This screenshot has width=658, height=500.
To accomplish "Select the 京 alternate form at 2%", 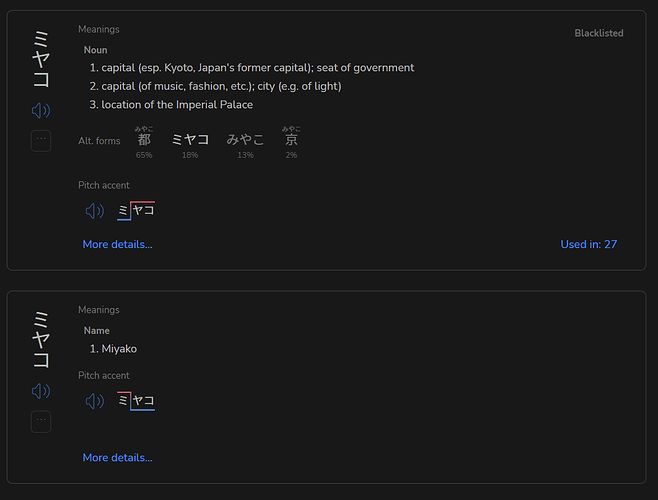I will [291, 142].
